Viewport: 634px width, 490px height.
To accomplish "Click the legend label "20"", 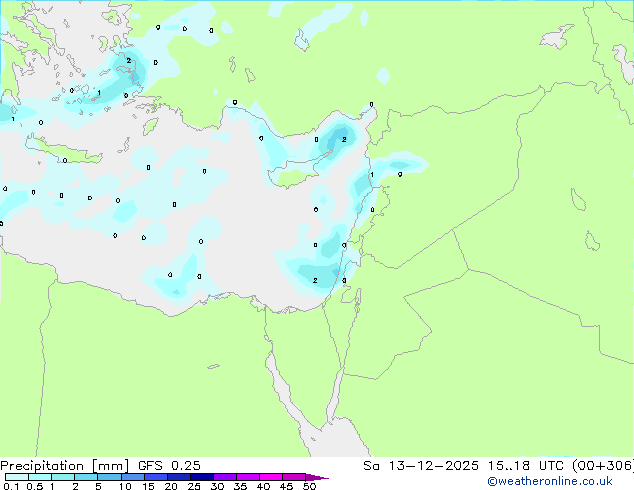I will (x=171, y=486).
